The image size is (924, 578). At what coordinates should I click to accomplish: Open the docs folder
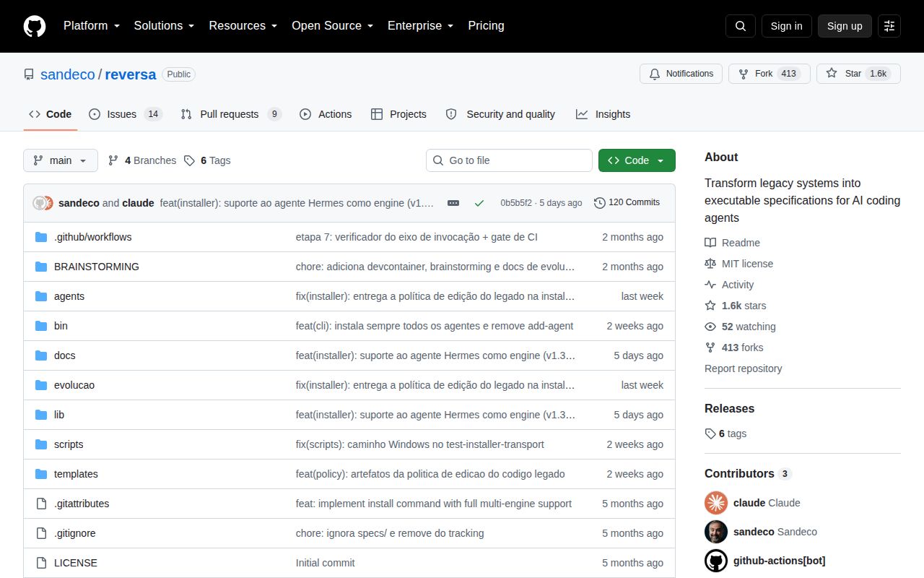(x=64, y=355)
